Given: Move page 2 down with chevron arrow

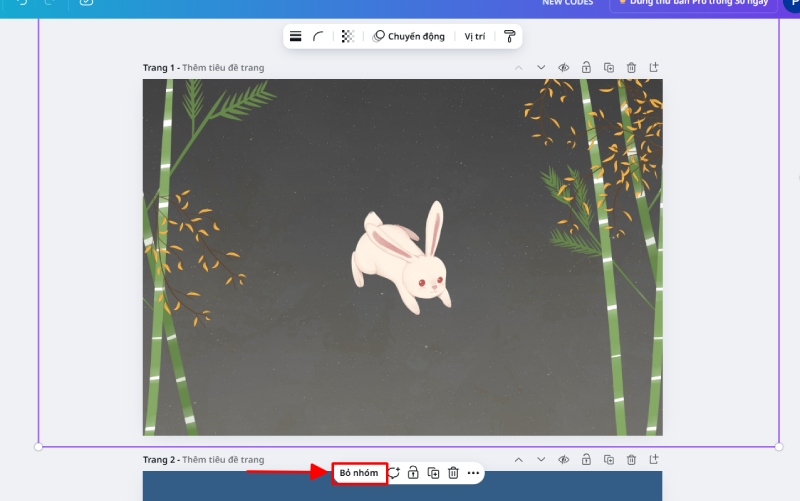Looking at the screenshot, I should point(541,460).
